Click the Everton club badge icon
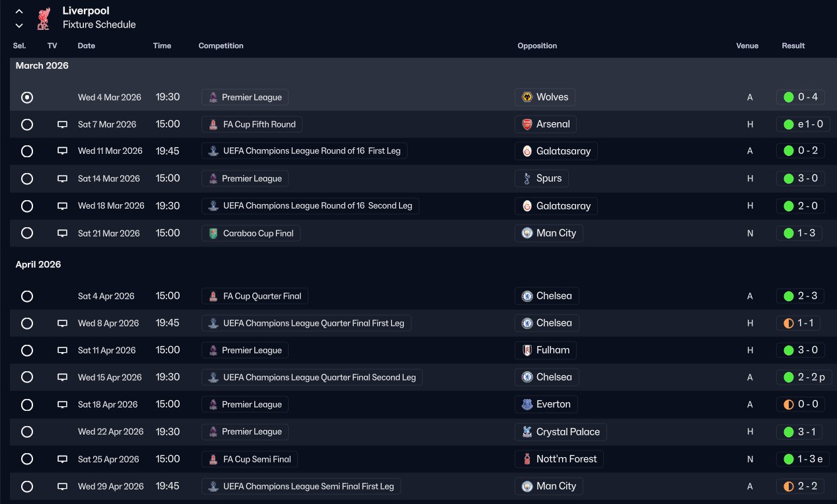This screenshot has width=837, height=504. pyautogui.click(x=527, y=404)
